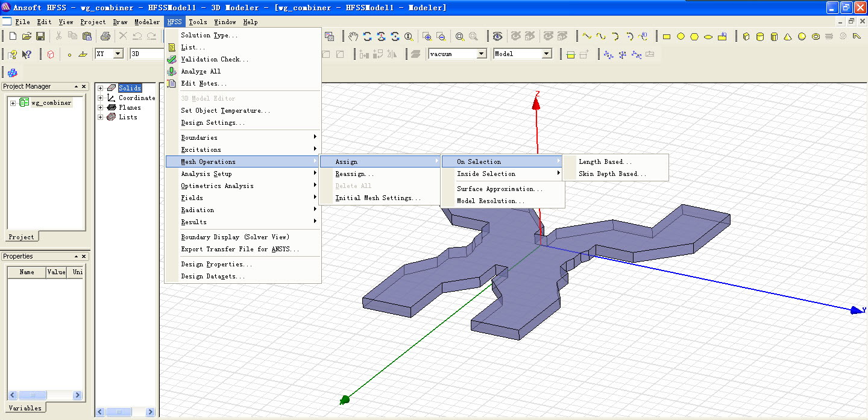
Task: Switch to the Variables tab
Action: click(x=25, y=408)
